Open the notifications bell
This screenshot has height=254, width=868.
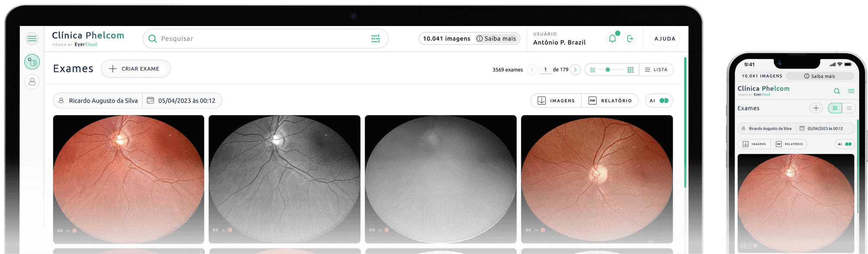point(612,39)
